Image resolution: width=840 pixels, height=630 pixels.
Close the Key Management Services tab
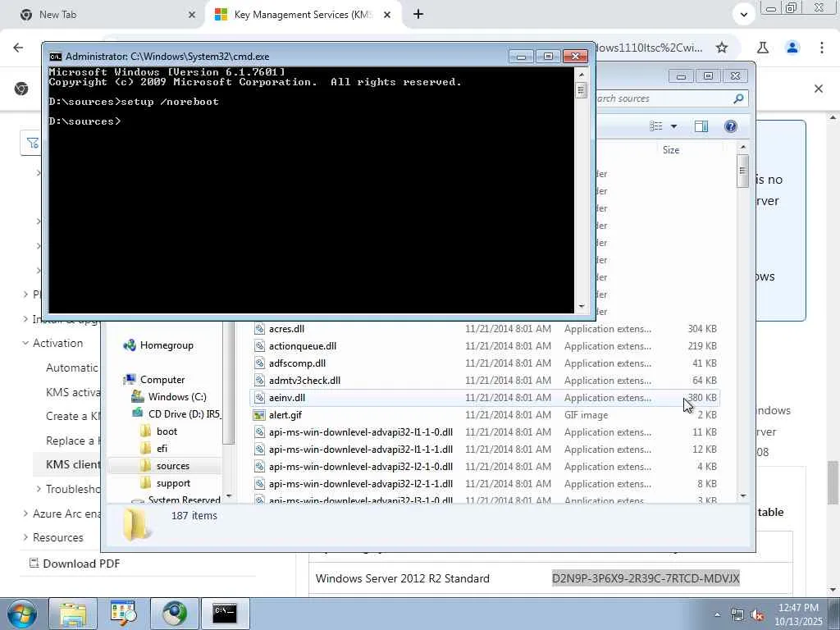[x=387, y=15]
